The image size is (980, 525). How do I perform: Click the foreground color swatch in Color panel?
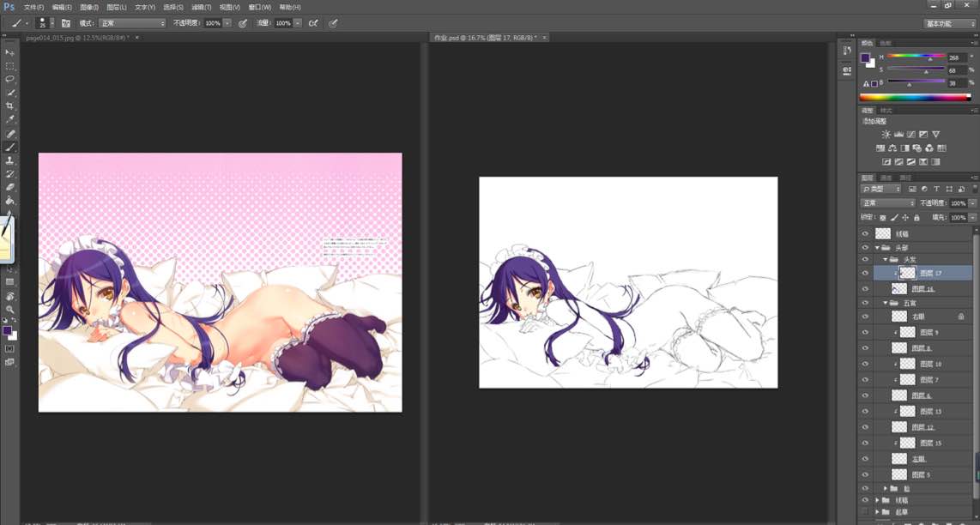[865, 58]
